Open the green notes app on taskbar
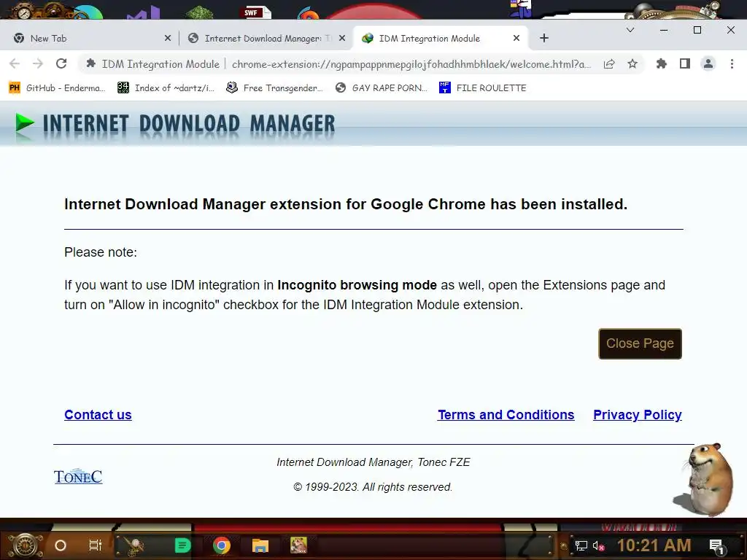 coord(182,545)
